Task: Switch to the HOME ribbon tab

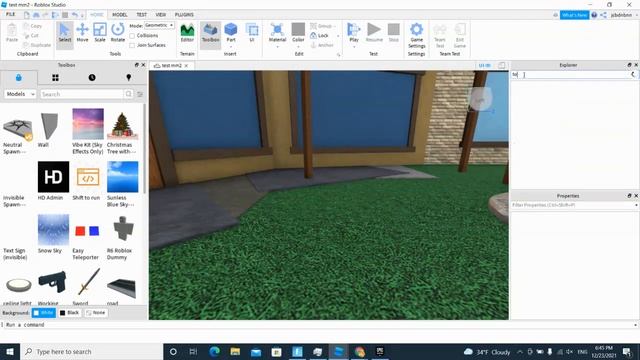Action: pos(97,15)
